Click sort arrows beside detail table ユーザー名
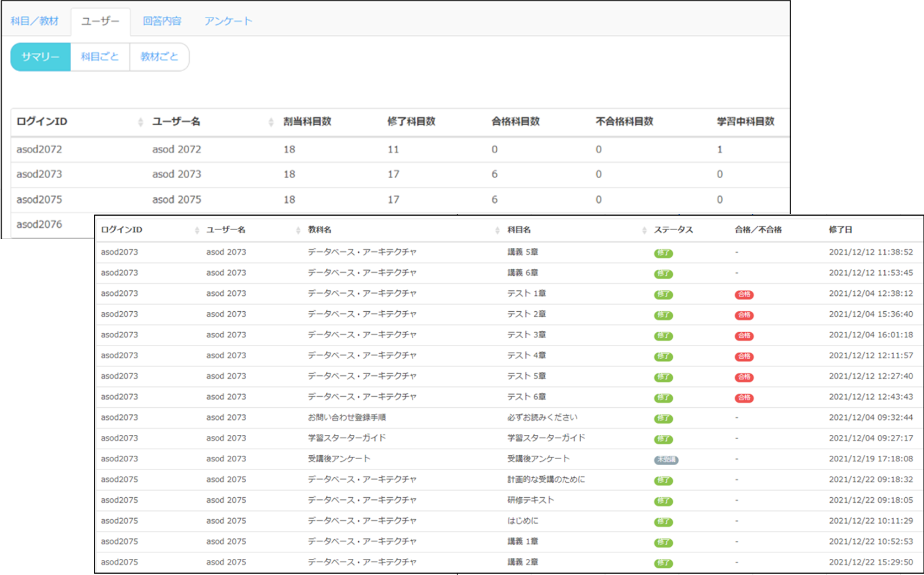The image size is (924, 575). point(298,230)
